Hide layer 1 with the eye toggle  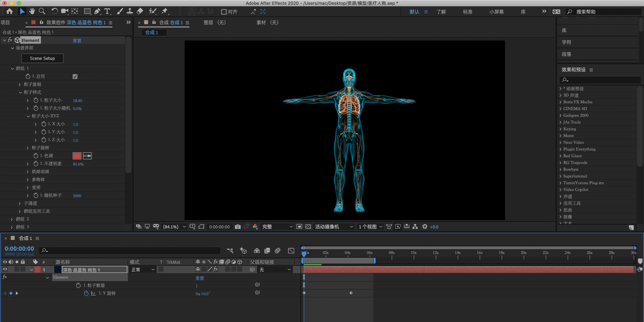(x=5, y=269)
